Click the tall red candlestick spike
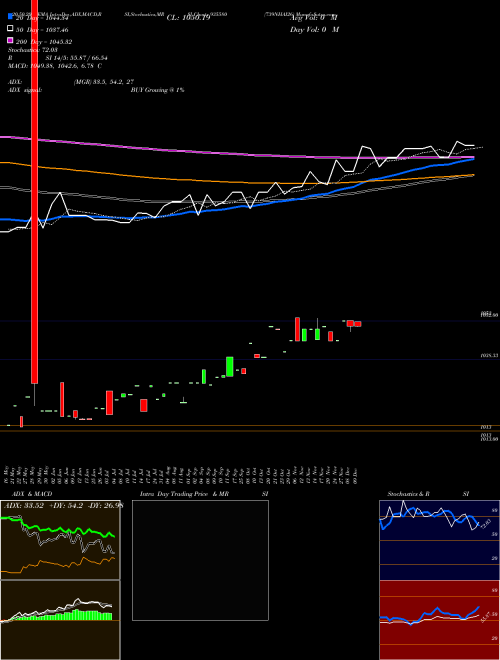The image size is (500, 660). (x=35, y=192)
